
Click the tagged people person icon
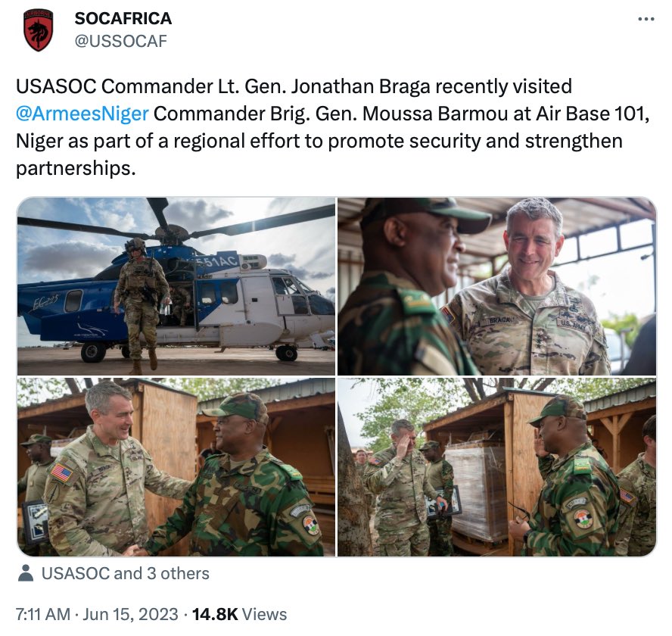pos(26,573)
